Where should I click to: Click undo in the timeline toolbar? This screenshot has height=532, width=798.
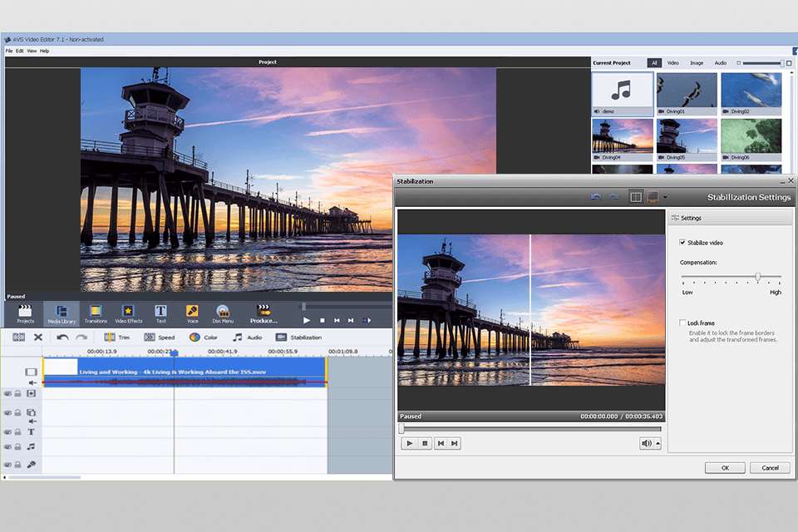pyautogui.click(x=62, y=337)
